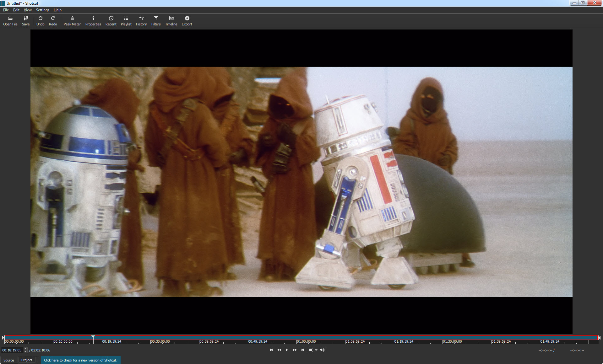Screen dimensions: 603x364
Task: Open the Properties panel
Action: point(93,21)
